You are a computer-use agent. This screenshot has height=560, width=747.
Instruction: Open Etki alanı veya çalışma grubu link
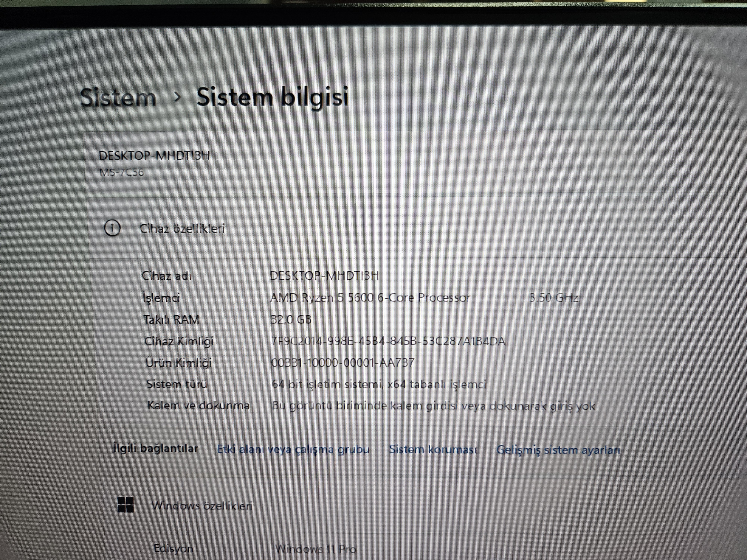tap(293, 449)
